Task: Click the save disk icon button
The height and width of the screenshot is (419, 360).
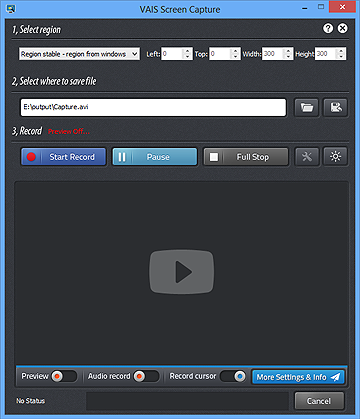Action: 336,107
